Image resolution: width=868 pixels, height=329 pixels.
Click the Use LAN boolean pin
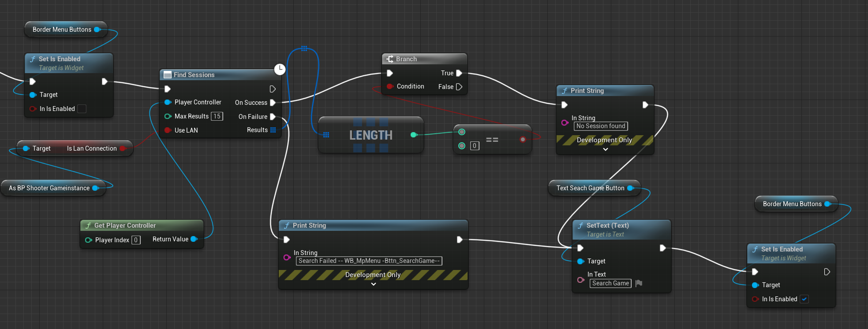168,130
